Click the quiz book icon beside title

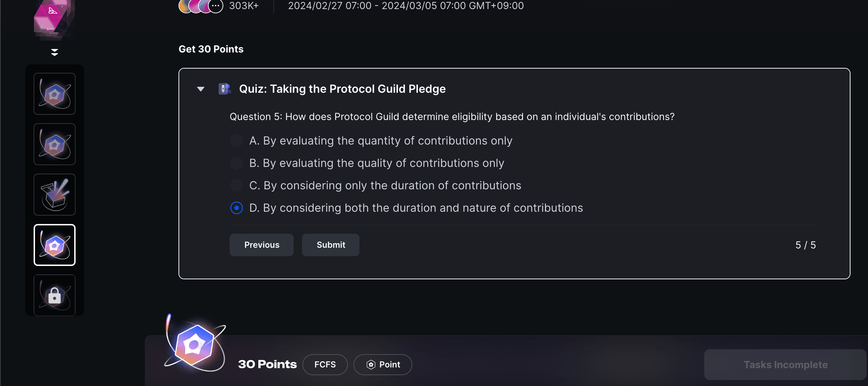[225, 89]
